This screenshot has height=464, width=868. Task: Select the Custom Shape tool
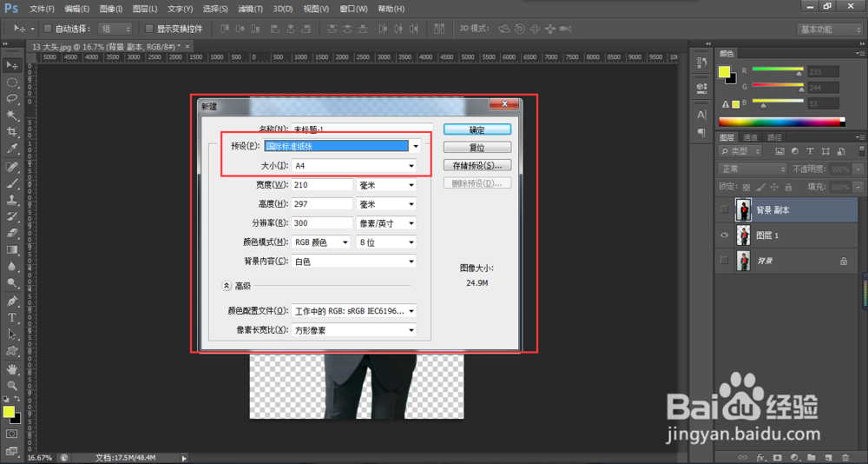tap(11, 351)
